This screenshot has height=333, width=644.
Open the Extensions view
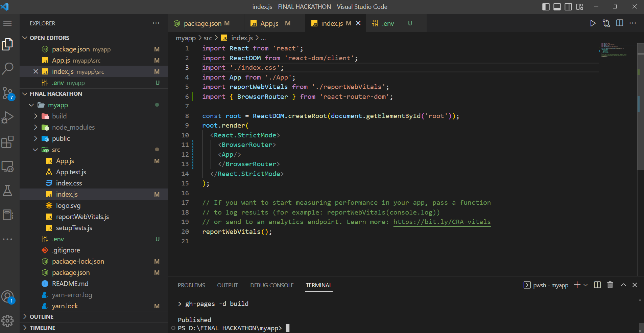(x=7, y=142)
